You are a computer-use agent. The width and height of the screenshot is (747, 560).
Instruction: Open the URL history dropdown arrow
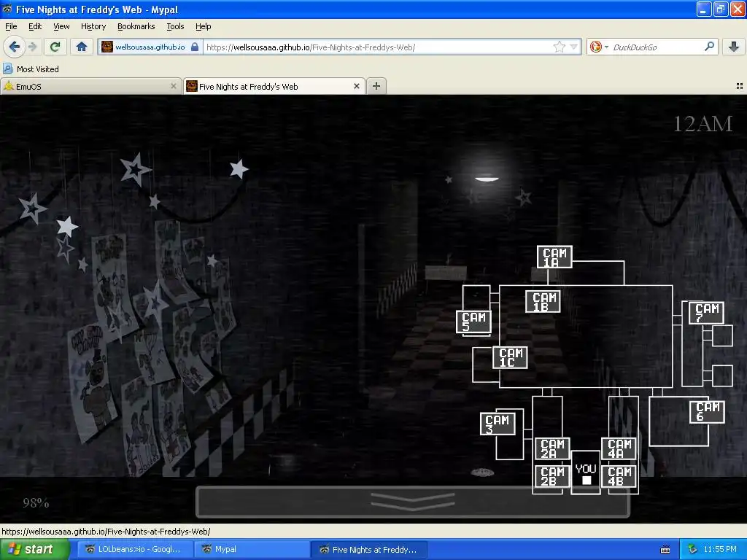point(574,47)
